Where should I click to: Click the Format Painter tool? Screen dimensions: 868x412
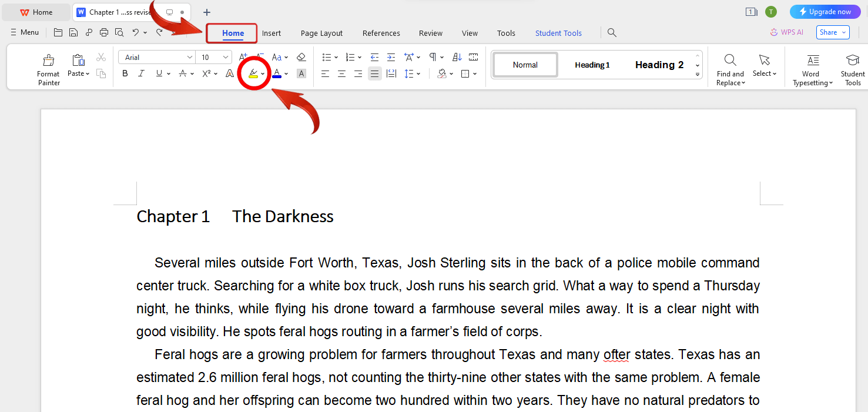point(48,69)
